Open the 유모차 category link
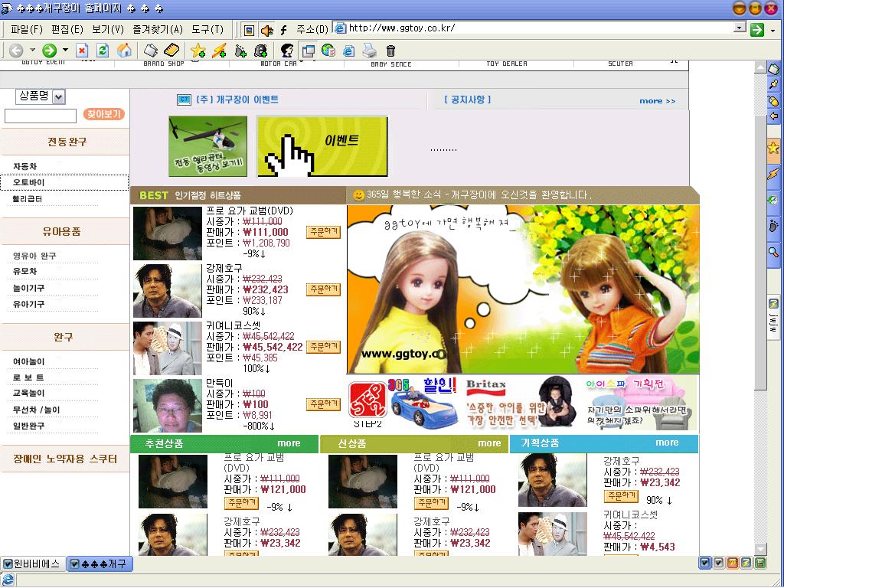Viewport: 882px width, 588px height. 24,271
